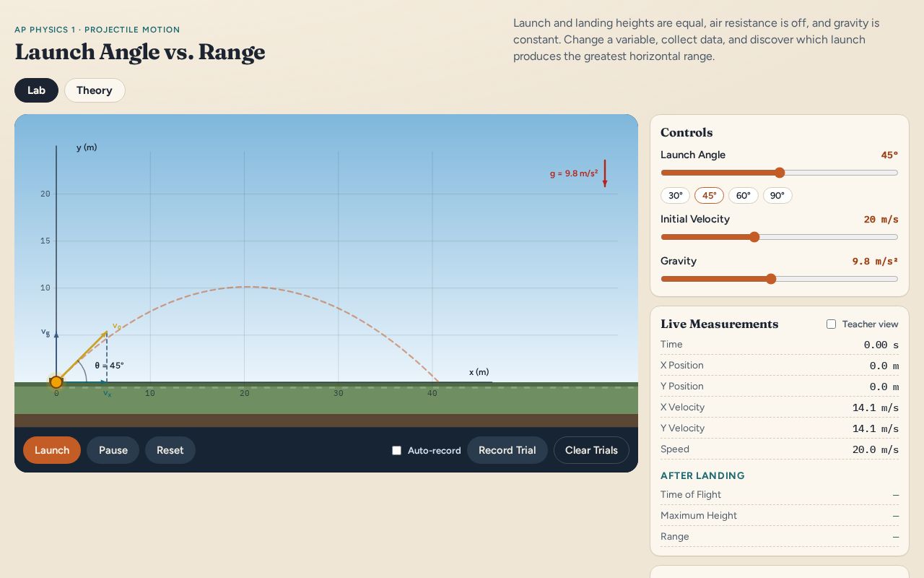This screenshot has height=578, width=924.
Task: Click the Time of Flight row label
Action: pos(691,495)
